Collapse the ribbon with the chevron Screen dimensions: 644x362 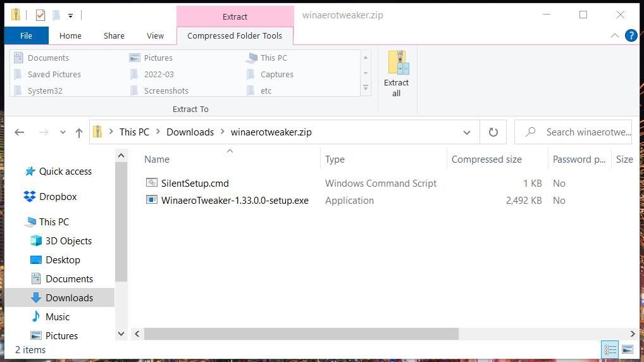tap(614, 35)
